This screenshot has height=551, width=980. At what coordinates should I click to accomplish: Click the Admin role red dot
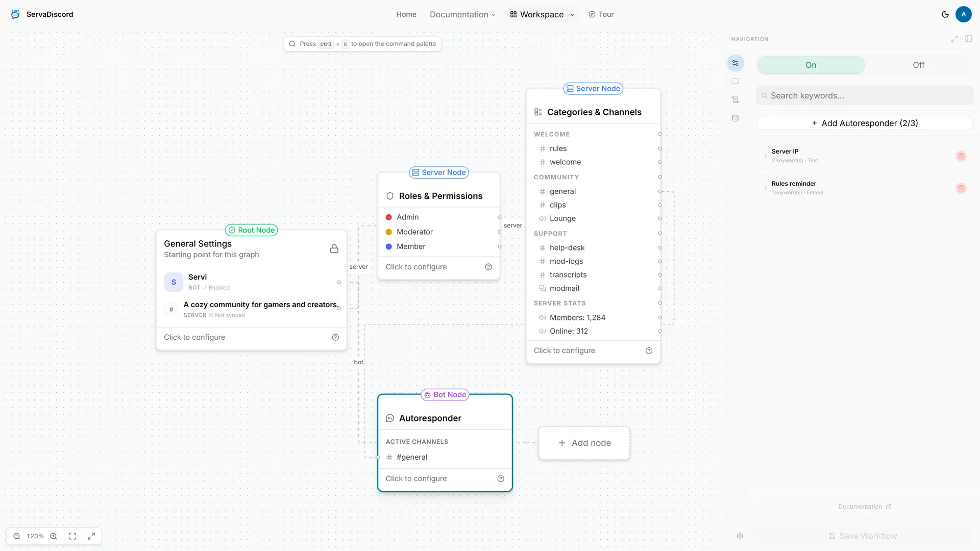click(x=389, y=217)
